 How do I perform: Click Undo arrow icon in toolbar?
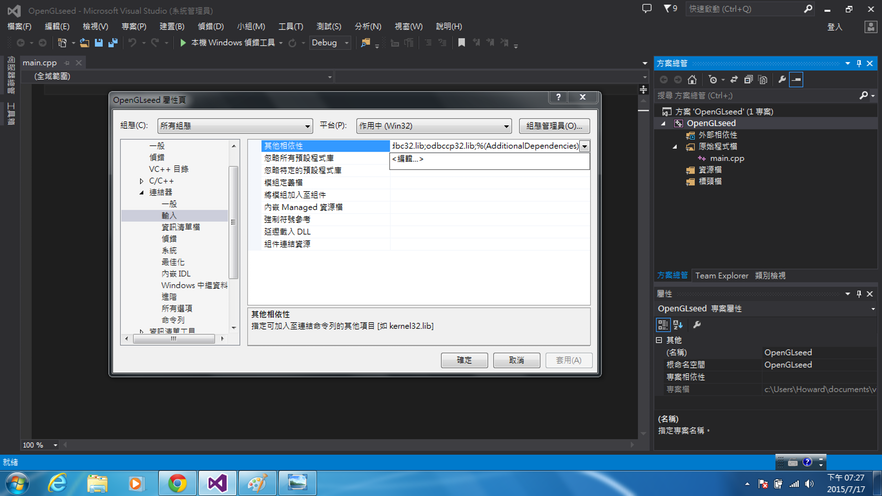(132, 43)
